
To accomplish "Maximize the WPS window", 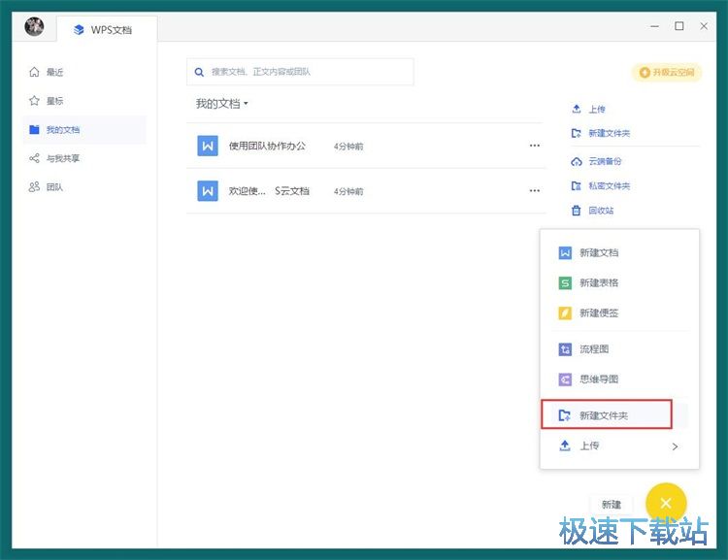I will pos(679,26).
